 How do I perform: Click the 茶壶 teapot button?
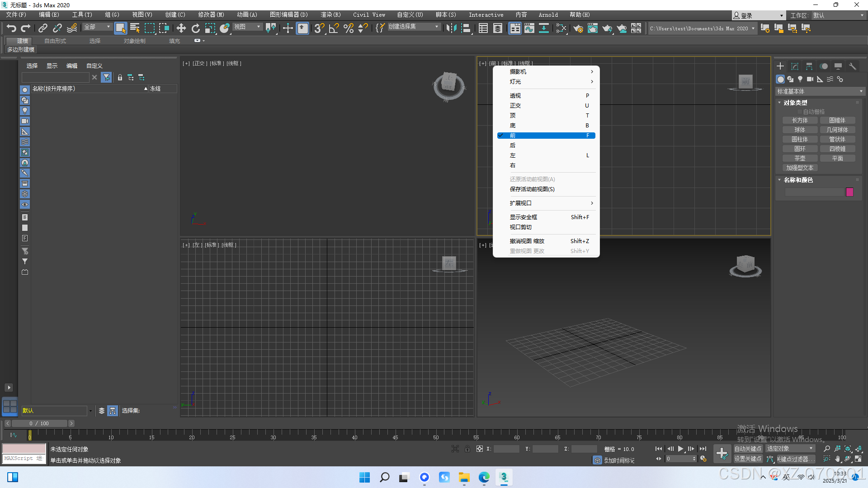click(x=800, y=158)
